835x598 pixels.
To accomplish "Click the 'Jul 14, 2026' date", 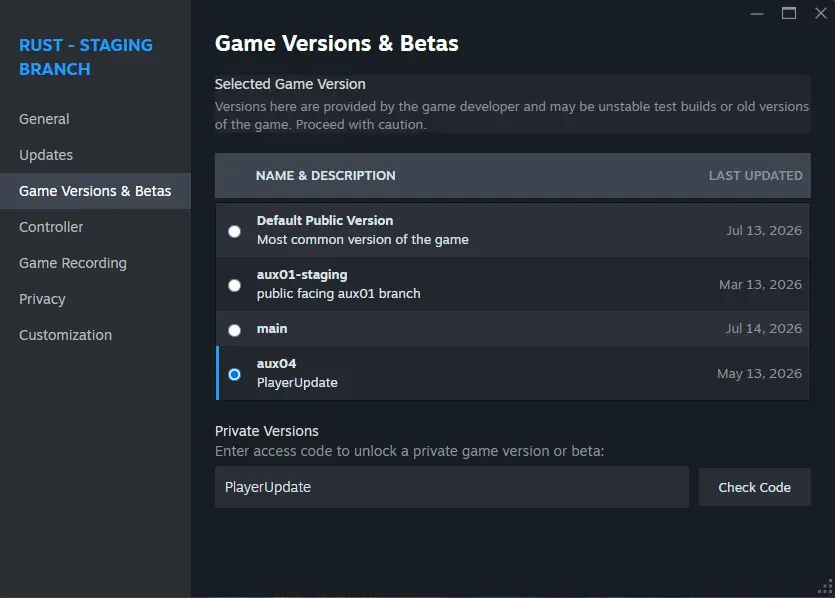I will point(764,329).
